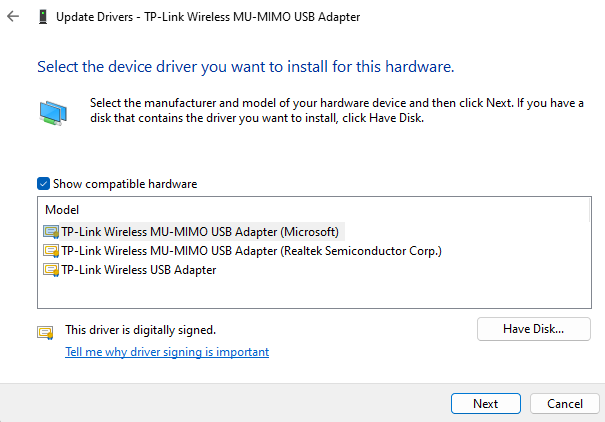Click the network monitors icon
The width and height of the screenshot is (605, 422).
tap(53, 113)
